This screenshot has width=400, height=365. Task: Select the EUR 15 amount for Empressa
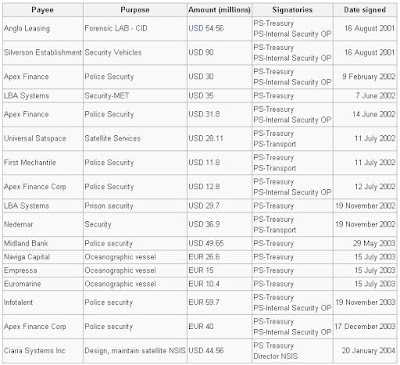tap(219, 270)
